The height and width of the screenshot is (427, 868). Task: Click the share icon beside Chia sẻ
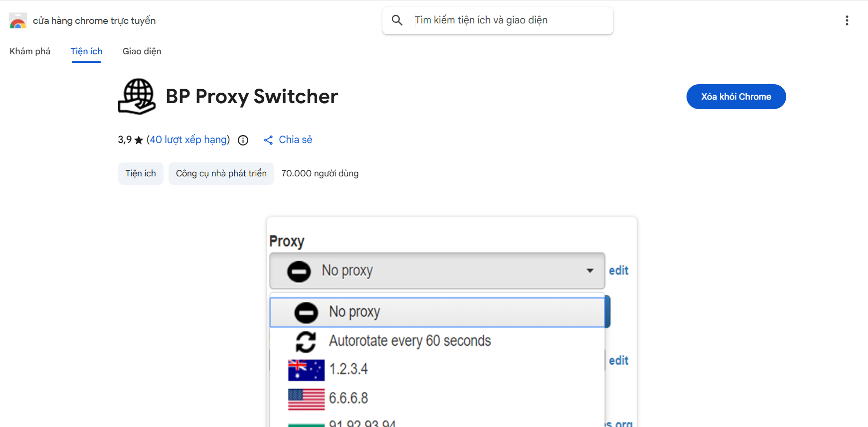click(268, 141)
